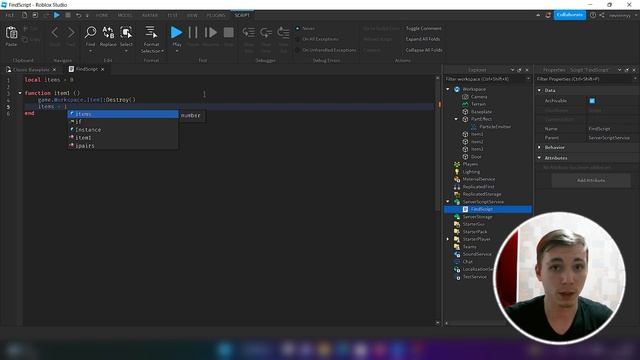
Task: Click the Add Attribute button
Action: [591, 180]
